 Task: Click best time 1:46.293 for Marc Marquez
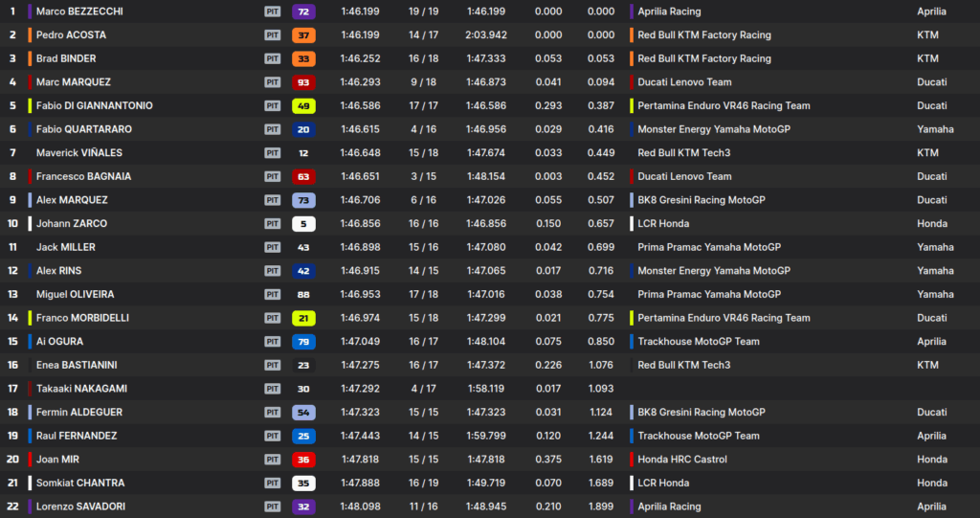tap(361, 82)
